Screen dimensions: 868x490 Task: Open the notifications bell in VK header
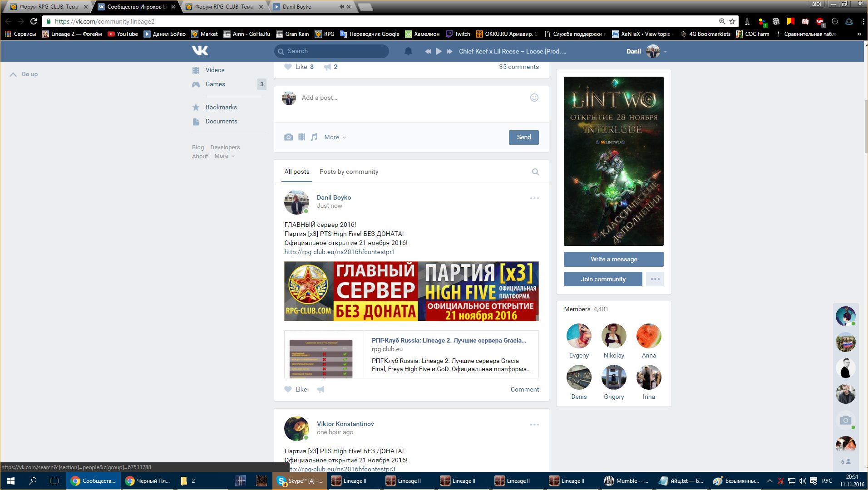click(x=408, y=51)
